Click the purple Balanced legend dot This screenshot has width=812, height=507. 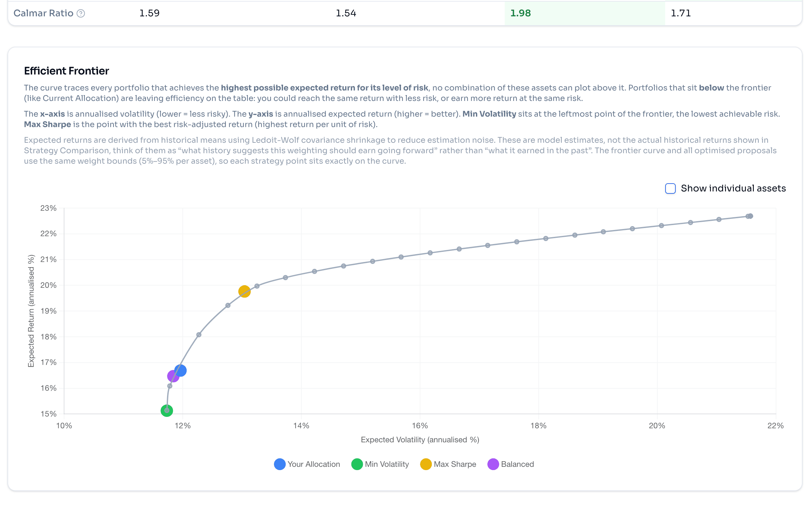(493, 464)
